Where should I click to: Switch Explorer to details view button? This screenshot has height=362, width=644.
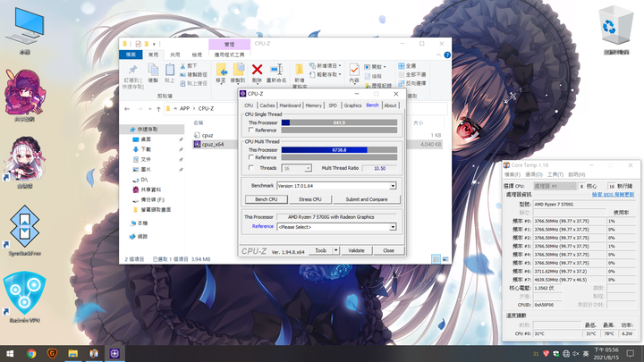coord(436,259)
